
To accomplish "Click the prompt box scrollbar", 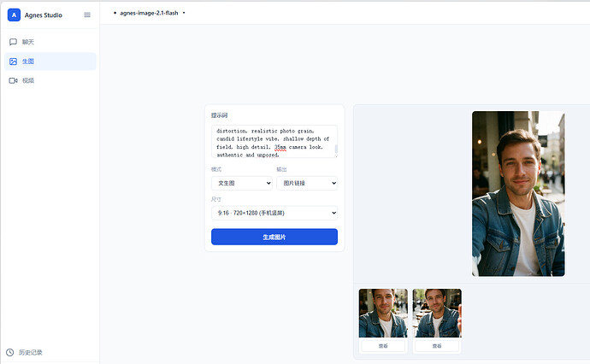I will pos(336,148).
